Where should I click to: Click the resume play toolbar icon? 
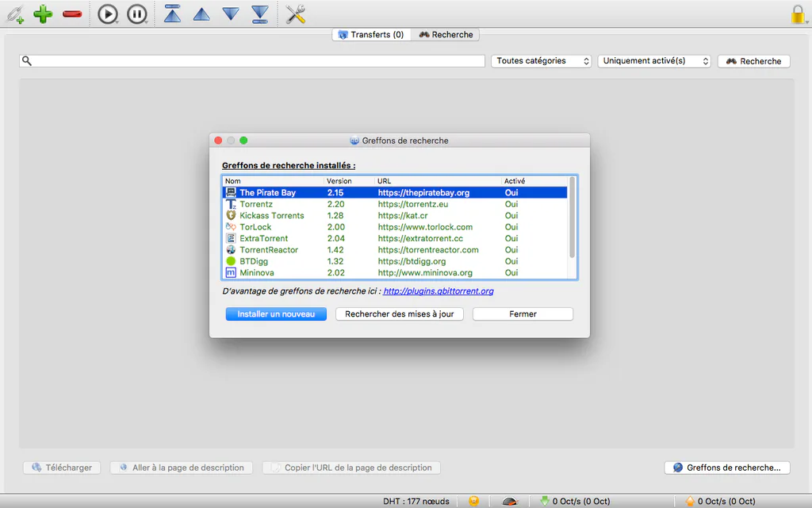pos(108,14)
